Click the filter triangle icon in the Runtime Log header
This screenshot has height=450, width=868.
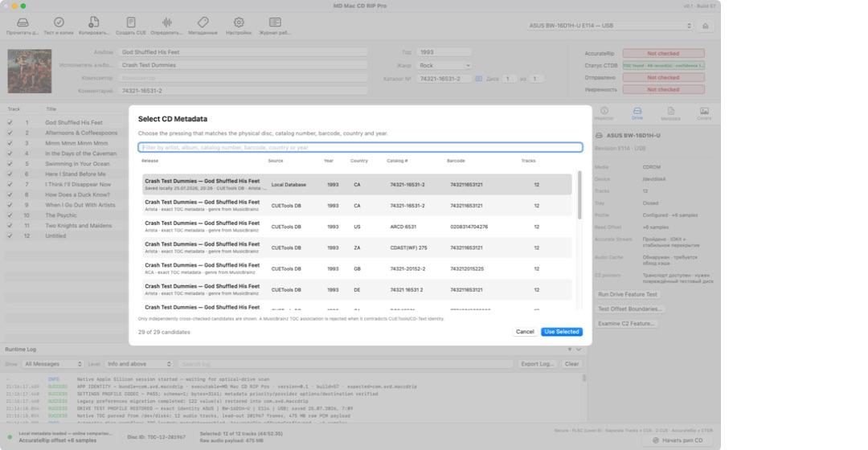(x=569, y=350)
